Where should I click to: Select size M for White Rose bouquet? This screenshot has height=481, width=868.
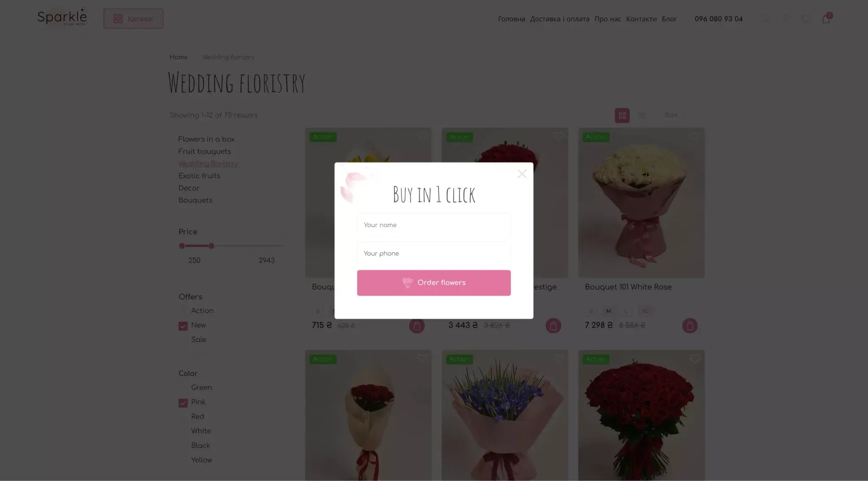click(608, 311)
